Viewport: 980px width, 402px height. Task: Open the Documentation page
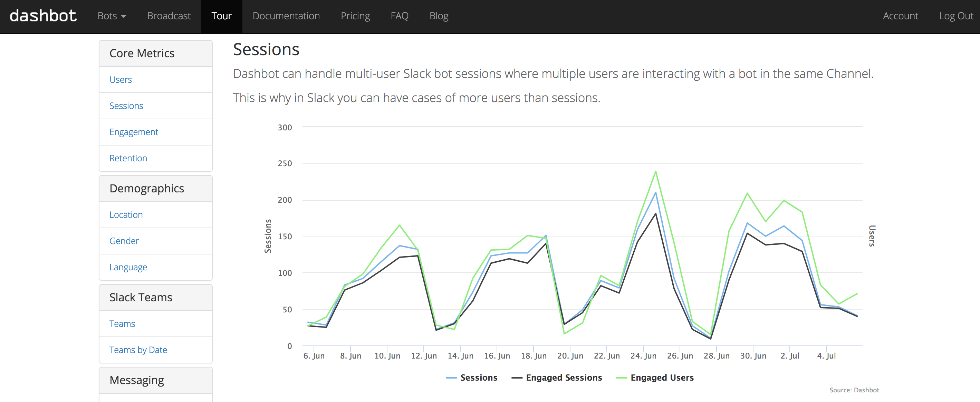(286, 16)
